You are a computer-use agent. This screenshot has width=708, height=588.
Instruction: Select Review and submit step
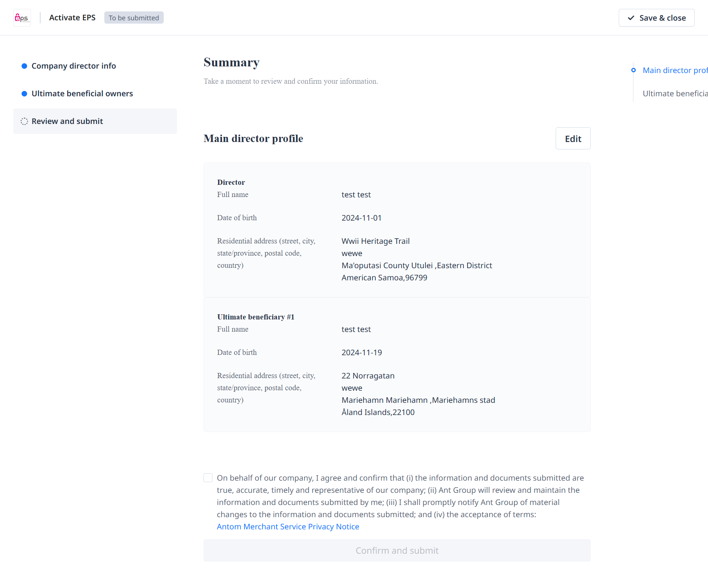[x=67, y=121]
